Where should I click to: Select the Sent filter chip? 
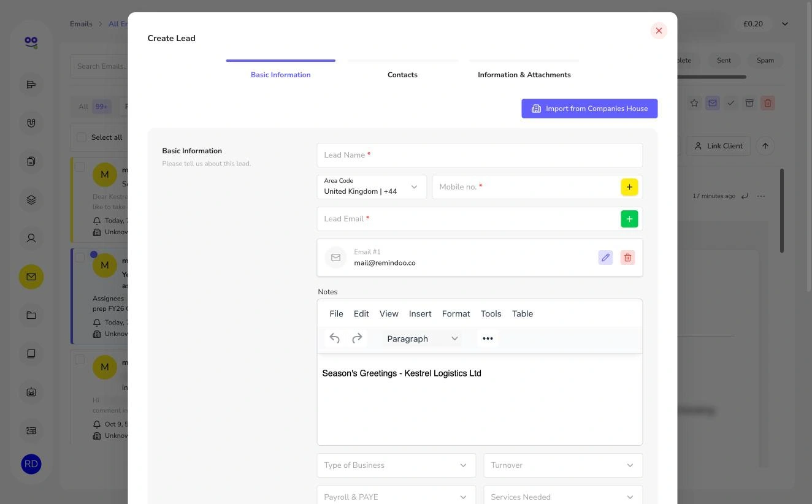click(724, 60)
